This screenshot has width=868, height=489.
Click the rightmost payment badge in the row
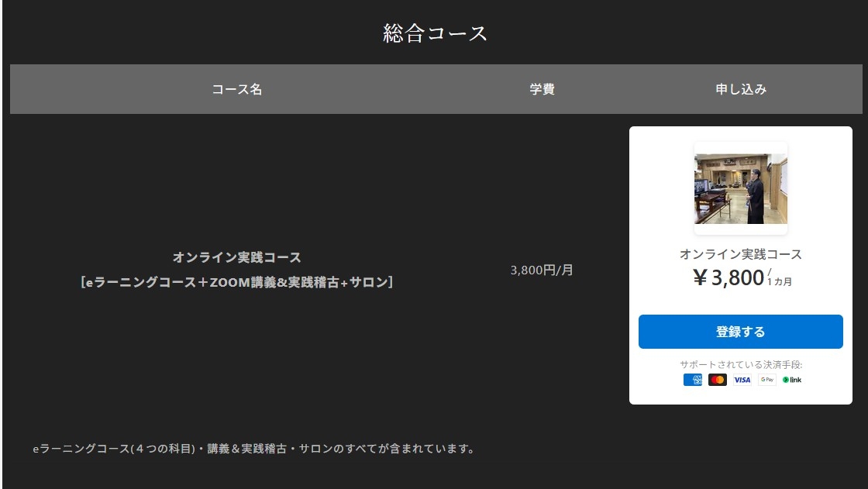pyautogui.click(x=792, y=379)
